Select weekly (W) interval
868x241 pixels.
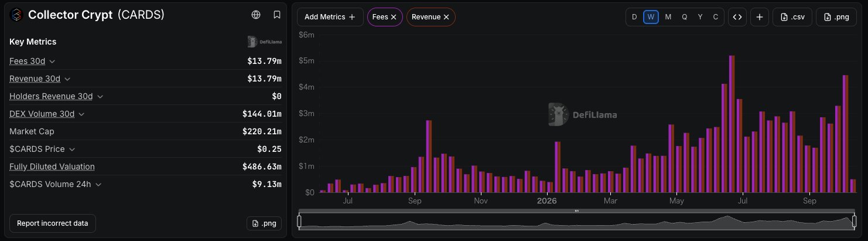point(651,17)
